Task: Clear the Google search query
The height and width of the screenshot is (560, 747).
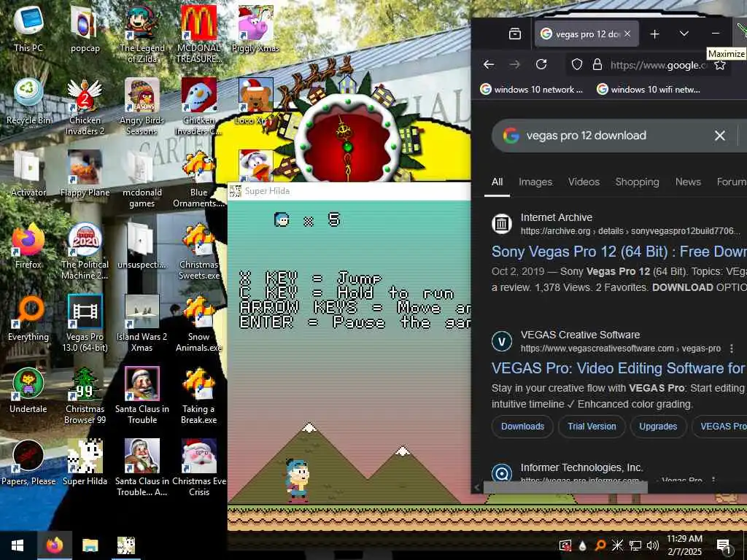Action: (720, 136)
